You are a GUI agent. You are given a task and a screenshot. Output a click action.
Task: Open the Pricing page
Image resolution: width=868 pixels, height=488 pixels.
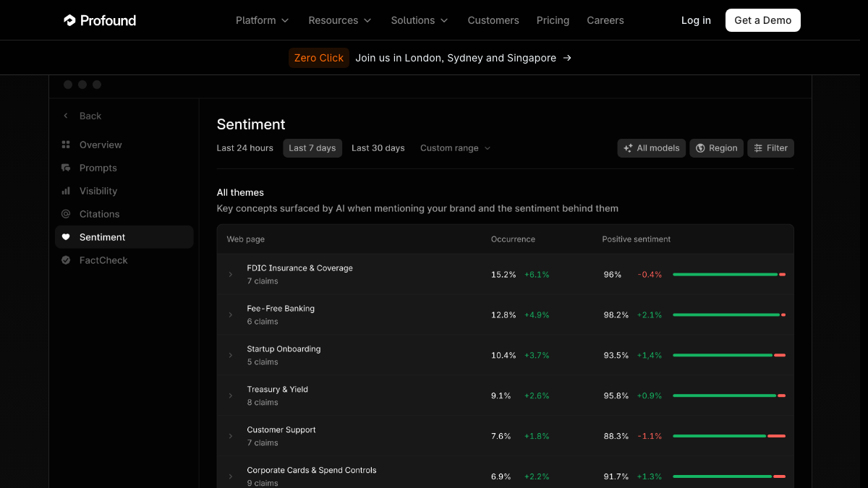coord(553,20)
